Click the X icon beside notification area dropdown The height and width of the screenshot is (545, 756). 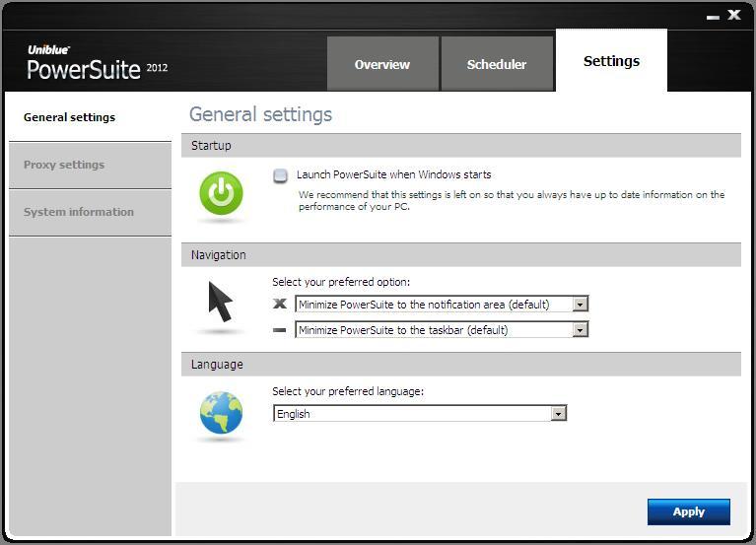280,304
